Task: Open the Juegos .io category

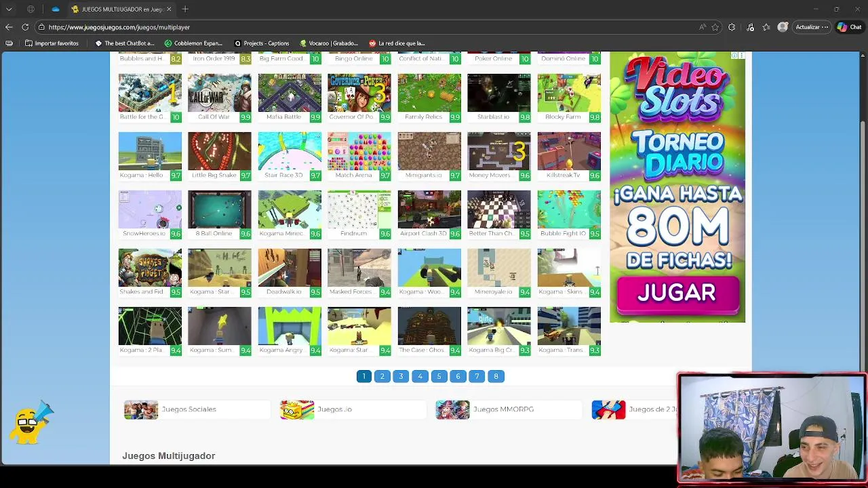Action: [x=353, y=409]
